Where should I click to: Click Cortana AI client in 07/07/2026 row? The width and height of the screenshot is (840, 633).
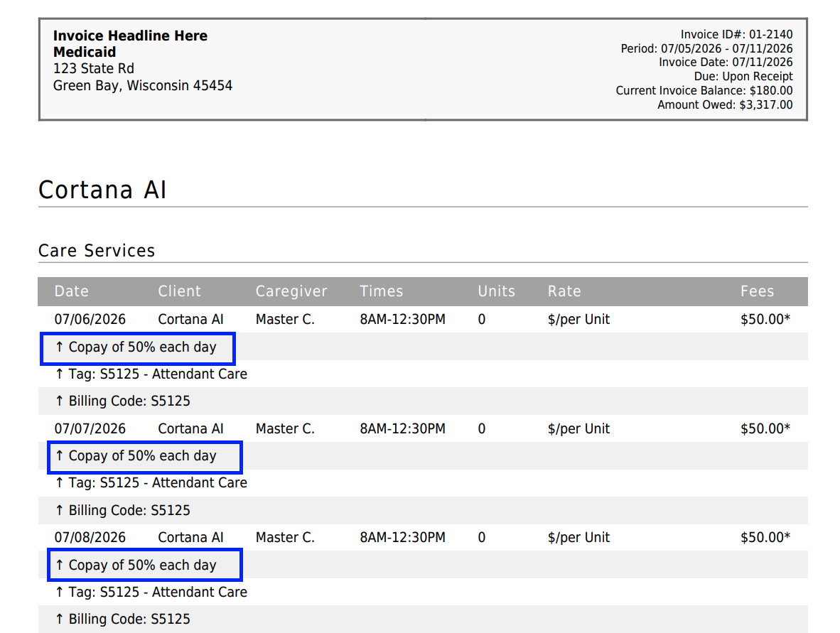[190, 428]
